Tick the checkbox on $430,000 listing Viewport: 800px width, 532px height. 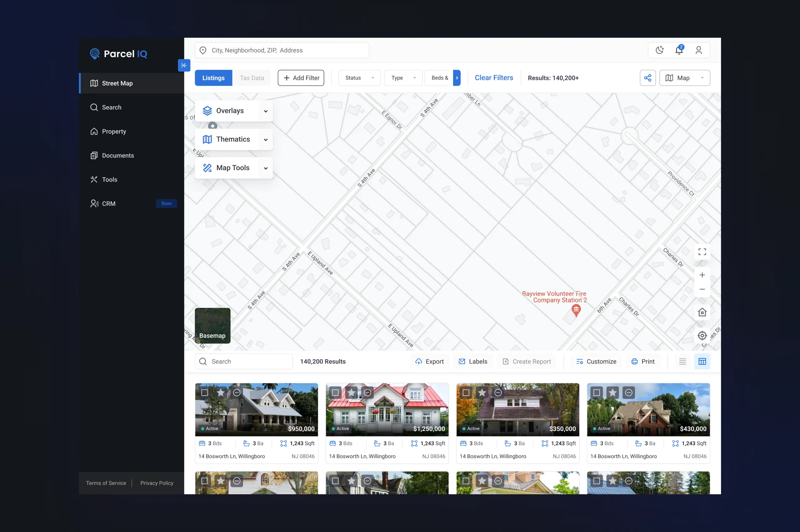tap(597, 392)
